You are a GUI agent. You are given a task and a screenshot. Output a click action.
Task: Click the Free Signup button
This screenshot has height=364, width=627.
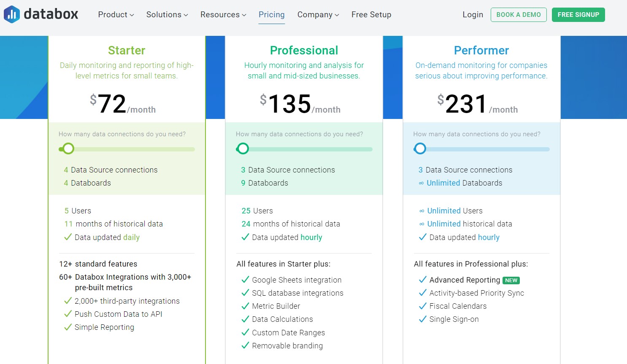click(x=578, y=15)
